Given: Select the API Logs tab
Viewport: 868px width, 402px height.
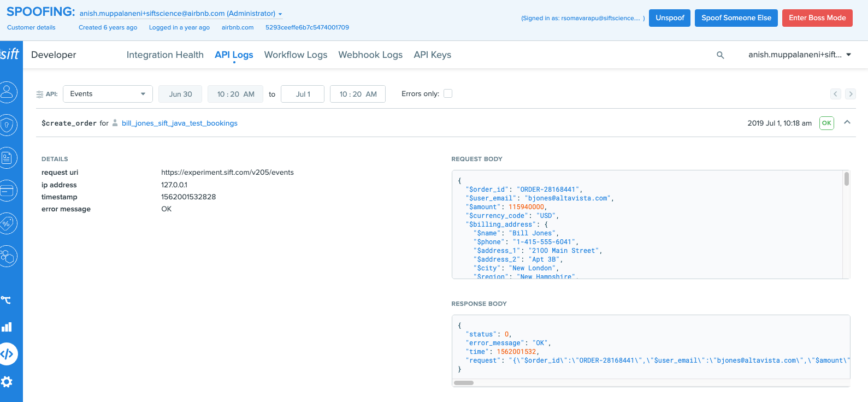Looking at the screenshot, I should [x=234, y=55].
